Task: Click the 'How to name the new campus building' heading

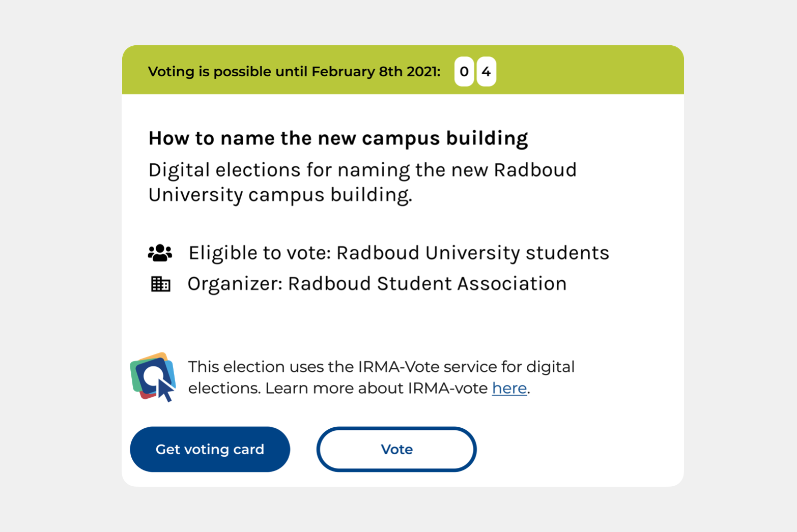Action: (x=338, y=138)
